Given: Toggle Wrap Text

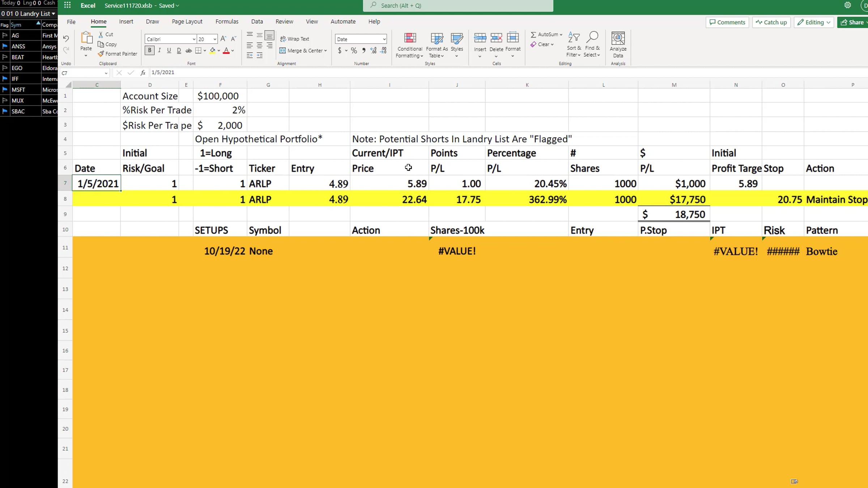Looking at the screenshot, I should pyautogui.click(x=294, y=39).
